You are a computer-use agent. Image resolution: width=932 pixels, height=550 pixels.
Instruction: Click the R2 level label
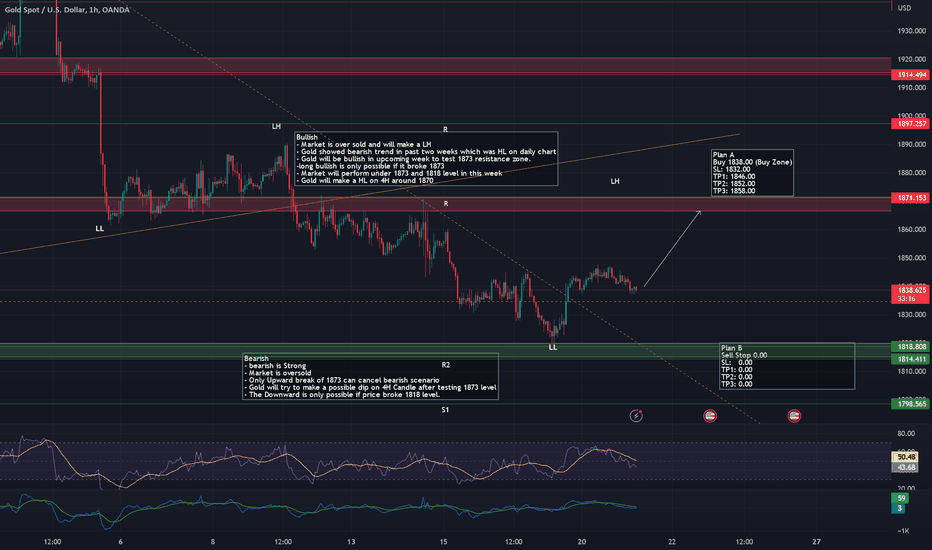pos(446,365)
